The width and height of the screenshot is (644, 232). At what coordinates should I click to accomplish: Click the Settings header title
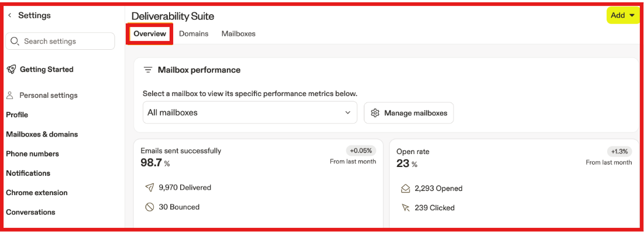(35, 15)
